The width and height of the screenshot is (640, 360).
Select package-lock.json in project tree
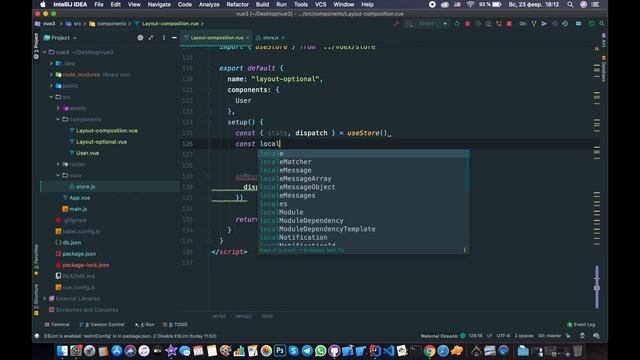[86, 265]
